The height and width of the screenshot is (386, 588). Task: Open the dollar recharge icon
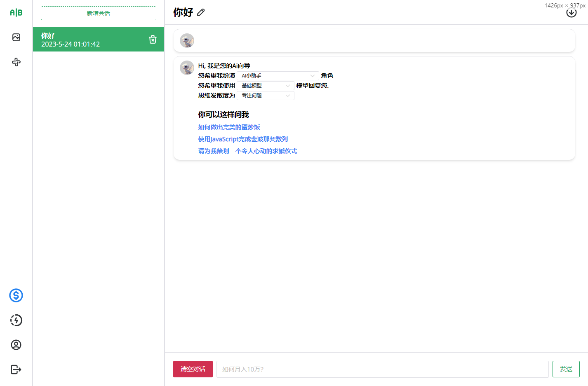pos(16,295)
